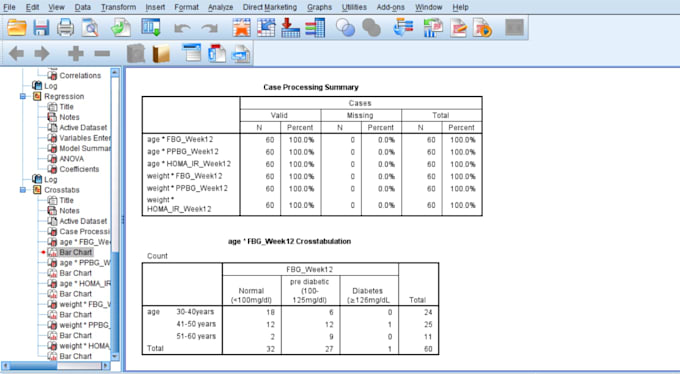Image resolution: width=680 pixels, height=374 pixels.
Task: Open the Direct Marketing menu
Action: point(270,7)
